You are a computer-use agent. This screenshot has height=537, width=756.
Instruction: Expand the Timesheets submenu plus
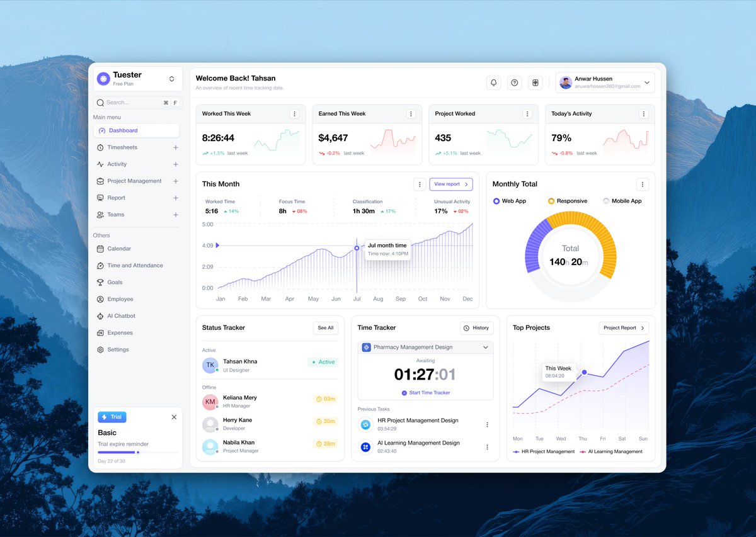tap(176, 147)
